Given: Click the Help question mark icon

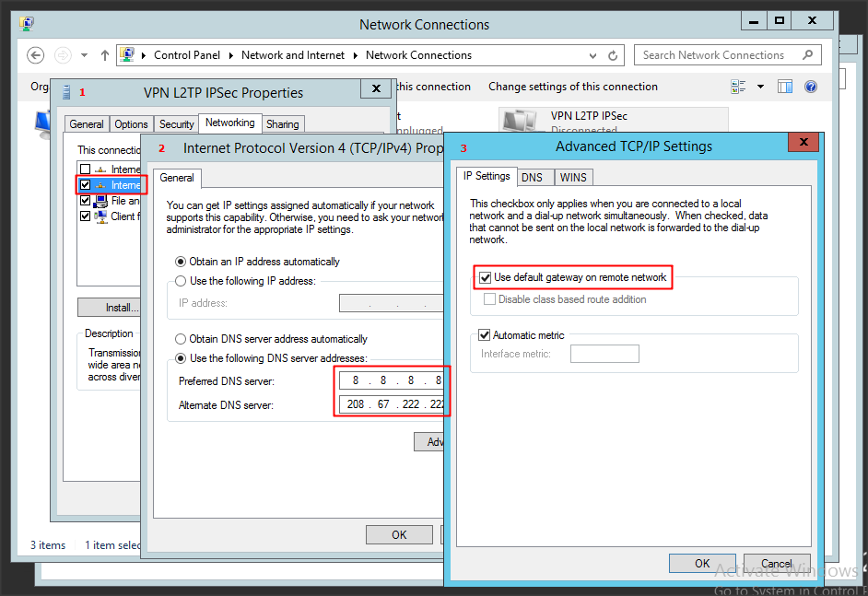Looking at the screenshot, I should pyautogui.click(x=811, y=87).
